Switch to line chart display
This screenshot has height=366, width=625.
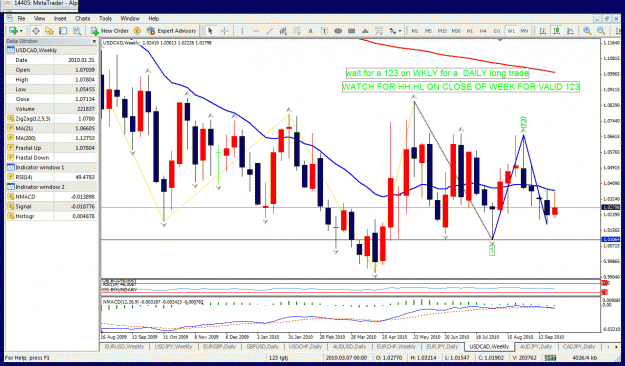click(x=570, y=31)
